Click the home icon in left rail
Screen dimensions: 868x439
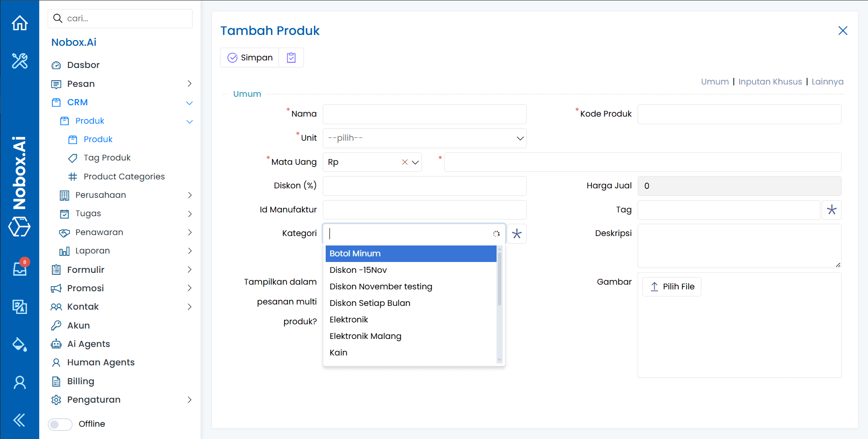coord(19,23)
